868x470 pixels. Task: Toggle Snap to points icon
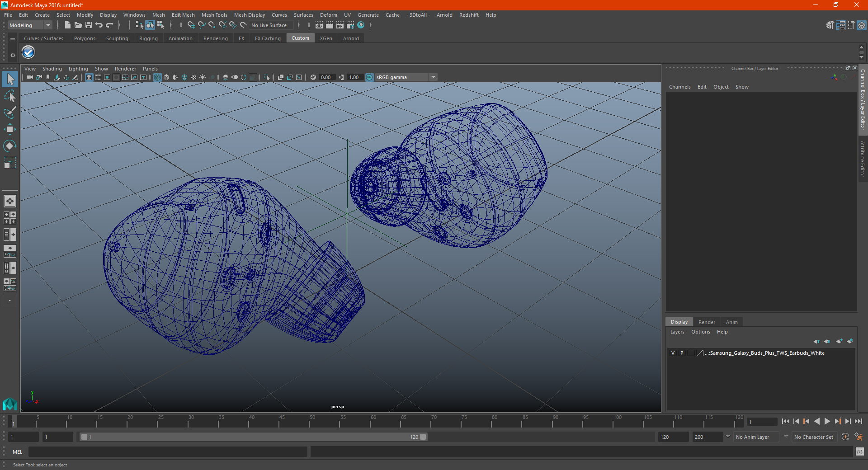(212, 25)
